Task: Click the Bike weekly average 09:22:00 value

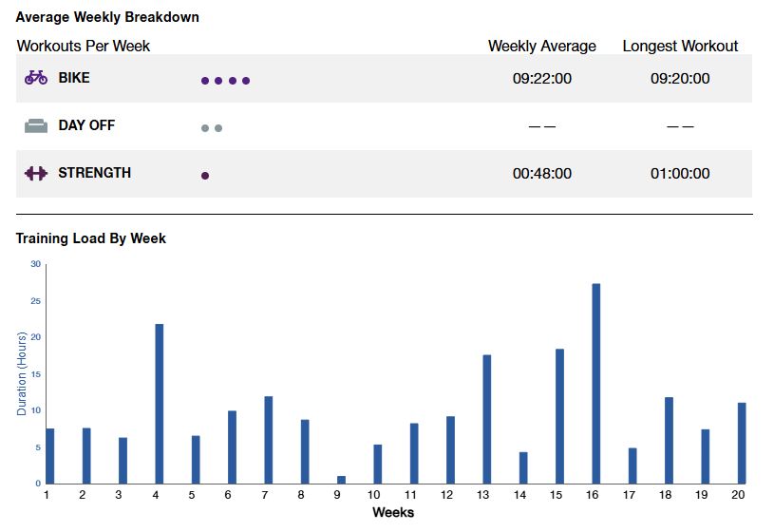Action: click(542, 79)
